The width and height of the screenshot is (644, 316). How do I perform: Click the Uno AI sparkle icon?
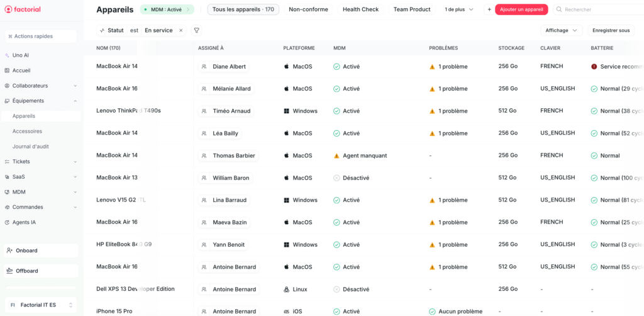click(x=7, y=55)
